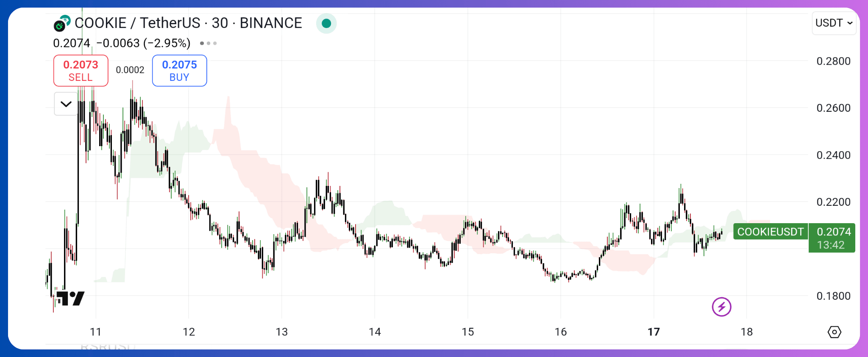Click the green market status dot
The height and width of the screenshot is (357, 868).
pos(326,23)
